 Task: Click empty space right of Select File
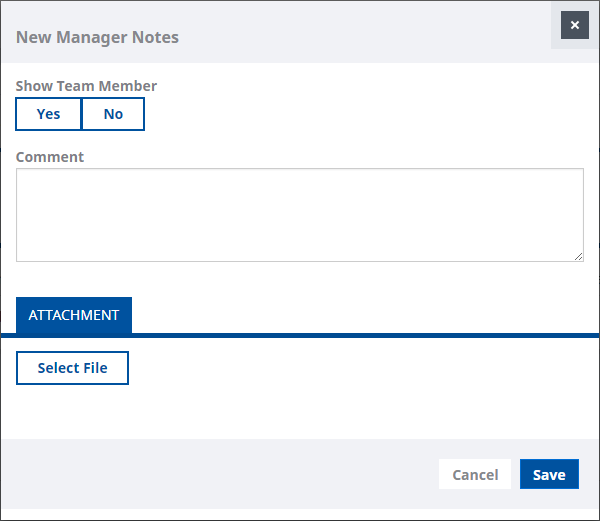[x=350, y=368]
